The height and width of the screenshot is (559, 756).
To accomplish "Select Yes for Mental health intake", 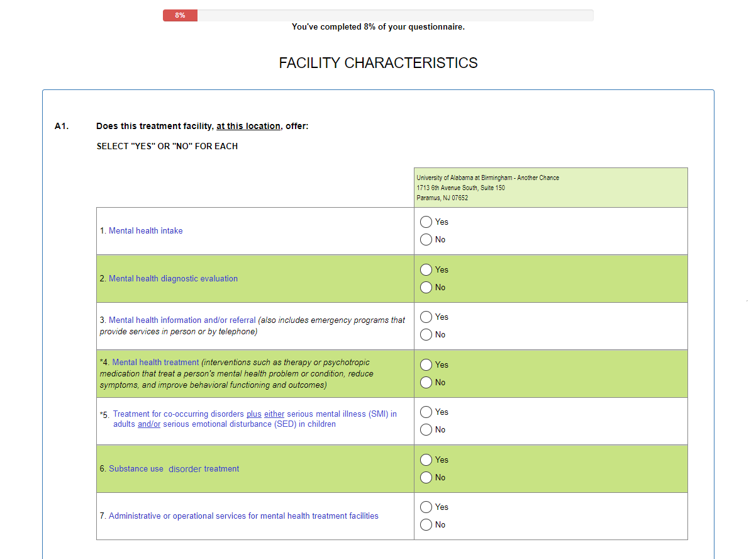I will click(426, 222).
